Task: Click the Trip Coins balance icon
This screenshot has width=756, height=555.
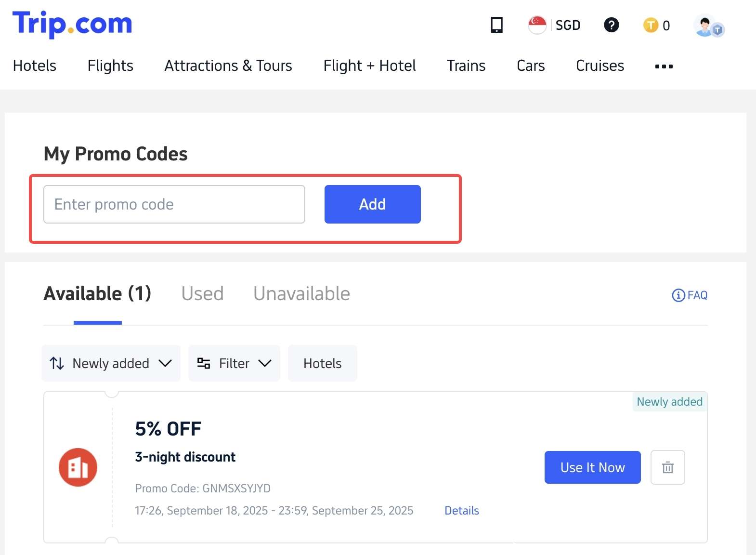Action: click(651, 25)
